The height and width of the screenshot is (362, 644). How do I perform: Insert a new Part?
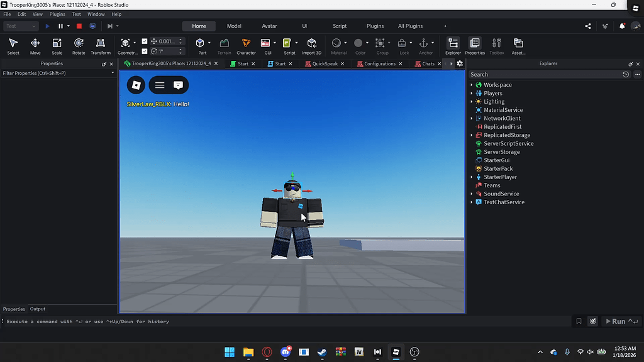[200, 44]
